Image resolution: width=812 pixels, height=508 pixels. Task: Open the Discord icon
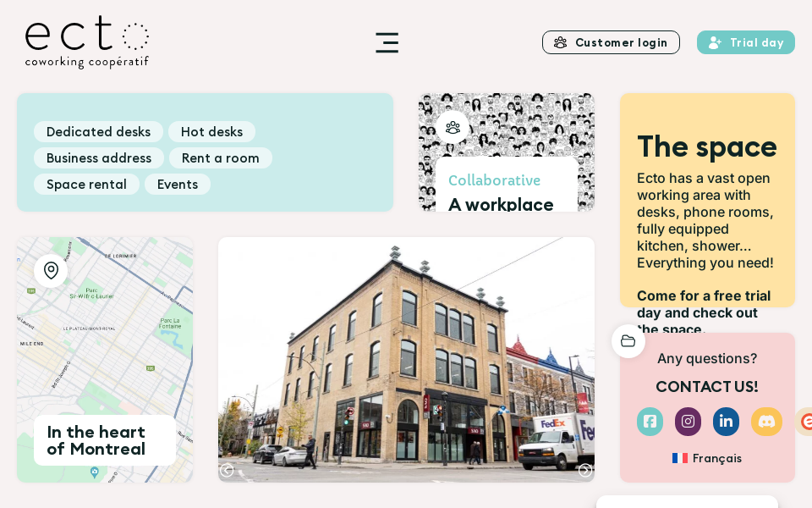(766, 422)
